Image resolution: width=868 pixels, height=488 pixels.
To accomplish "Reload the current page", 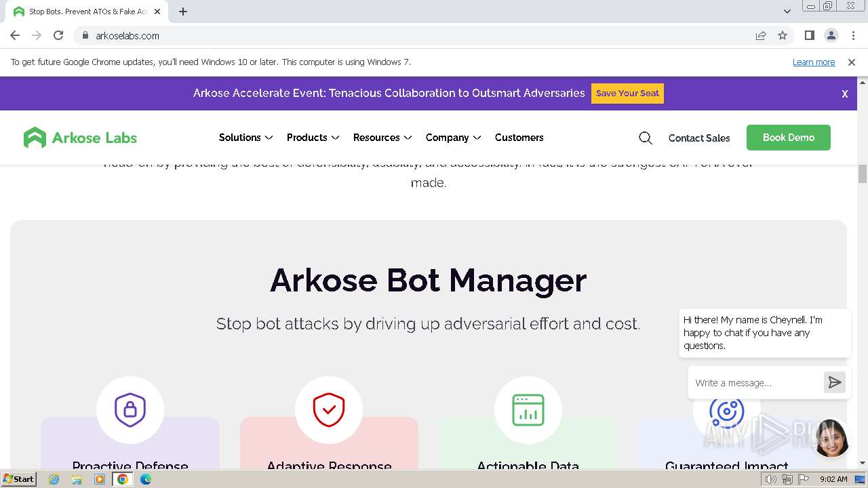I will point(58,35).
